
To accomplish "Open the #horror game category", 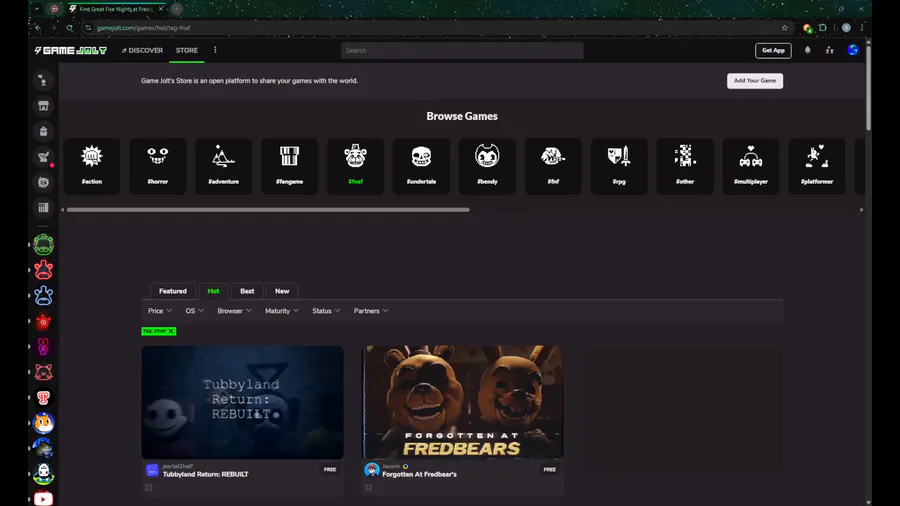I will coord(157,166).
